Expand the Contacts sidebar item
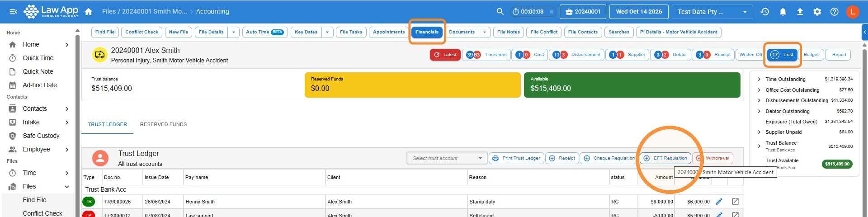The width and height of the screenshot is (868, 217). pos(67,108)
